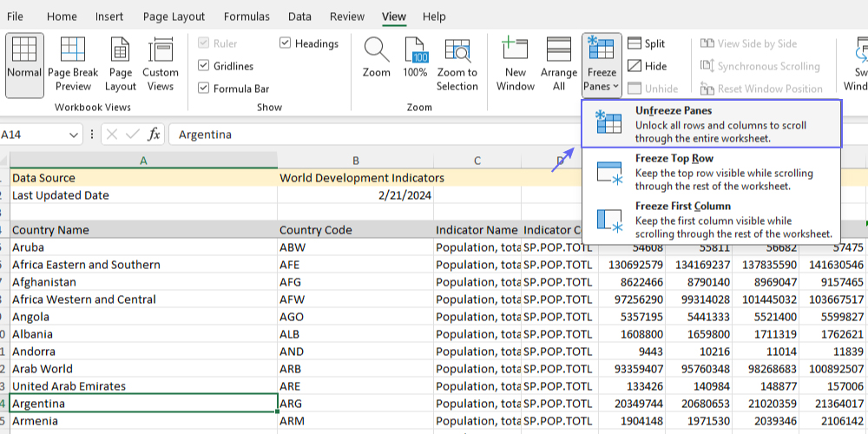
Task: Toggle the Headings checkbox
Action: coord(286,43)
